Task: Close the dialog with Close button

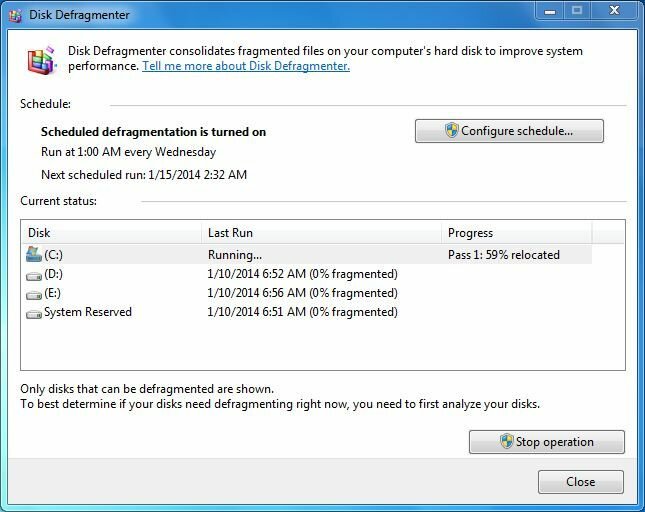Action: 580,482
